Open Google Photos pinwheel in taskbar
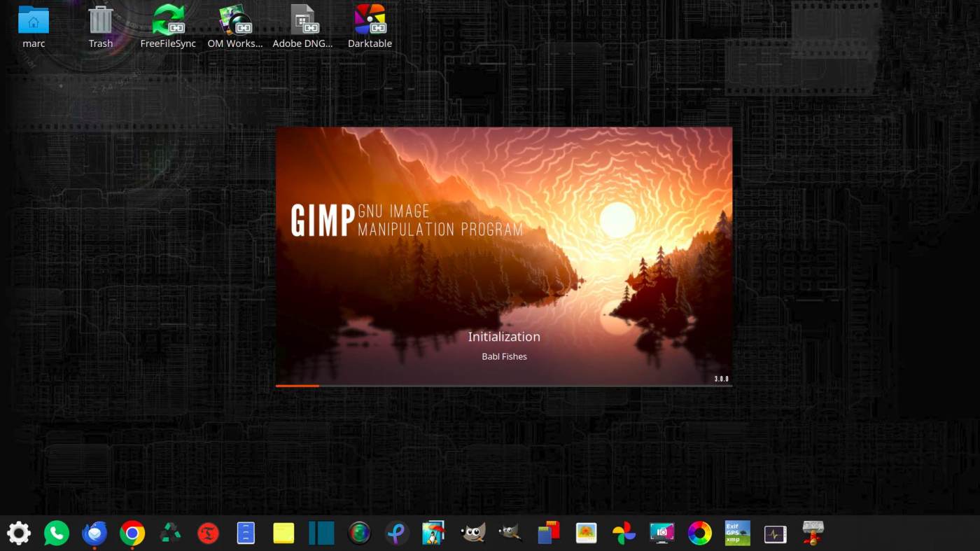 624,533
